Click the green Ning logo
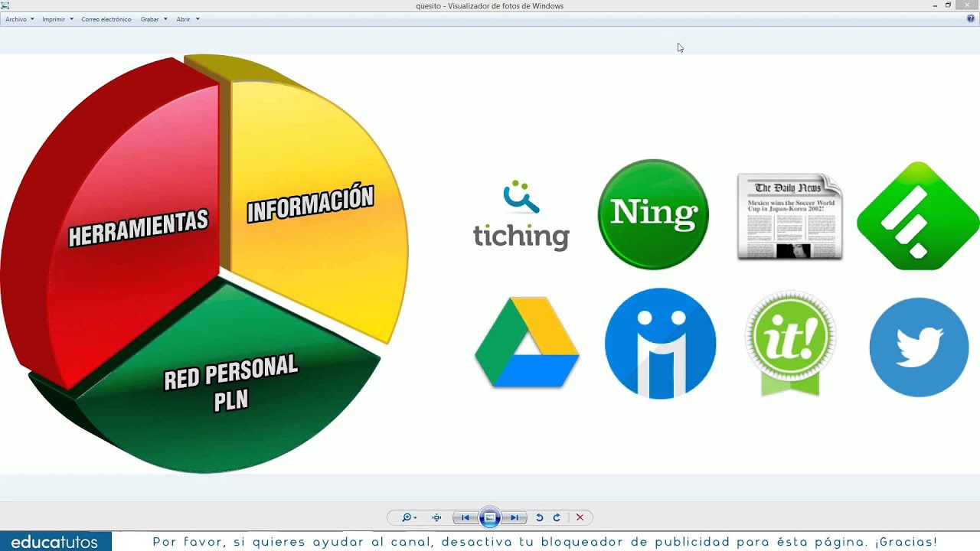The image size is (980, 551). [x=653, y=214]
